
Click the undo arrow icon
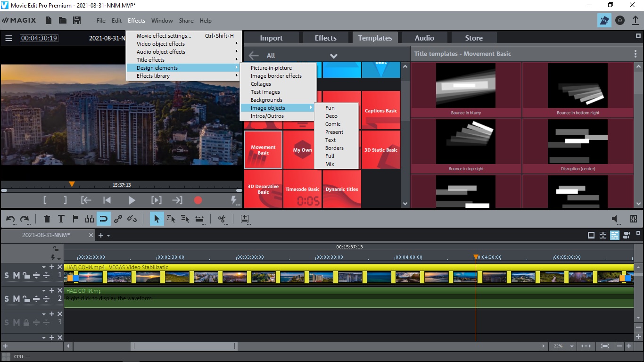click(10, 219)
